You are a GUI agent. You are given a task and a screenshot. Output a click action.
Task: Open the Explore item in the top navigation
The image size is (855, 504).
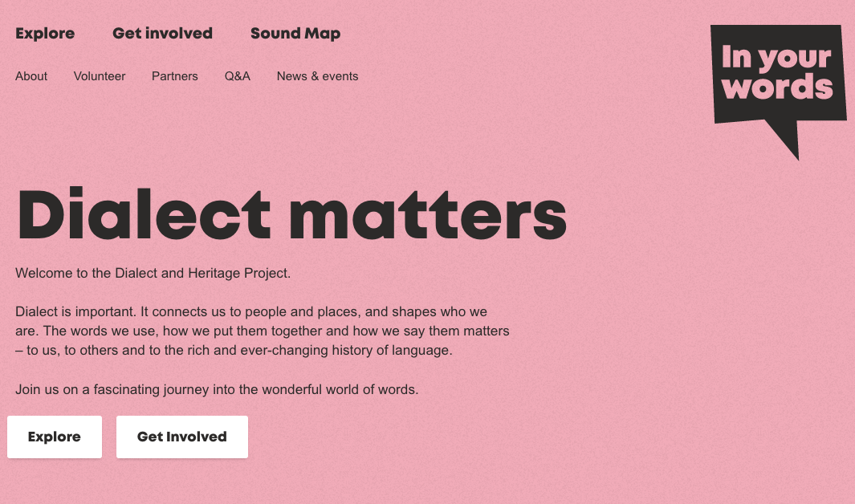coord(45,34)
